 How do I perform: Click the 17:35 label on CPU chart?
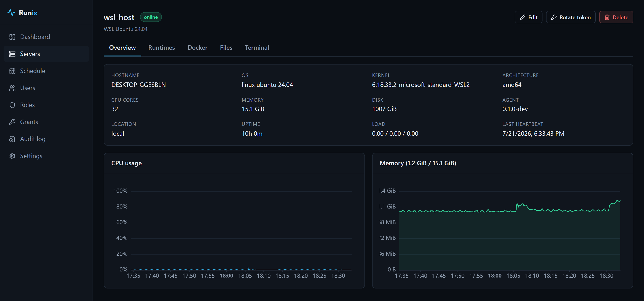coord(133,276)
